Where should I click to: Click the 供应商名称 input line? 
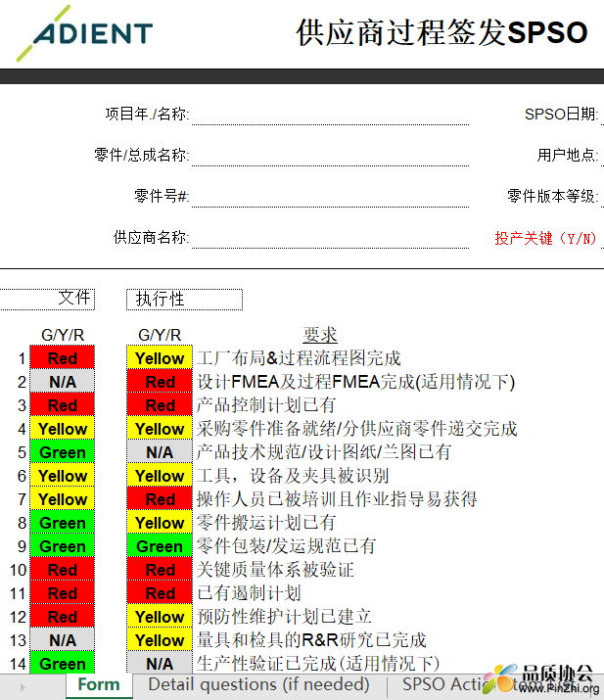pos(330,239)
